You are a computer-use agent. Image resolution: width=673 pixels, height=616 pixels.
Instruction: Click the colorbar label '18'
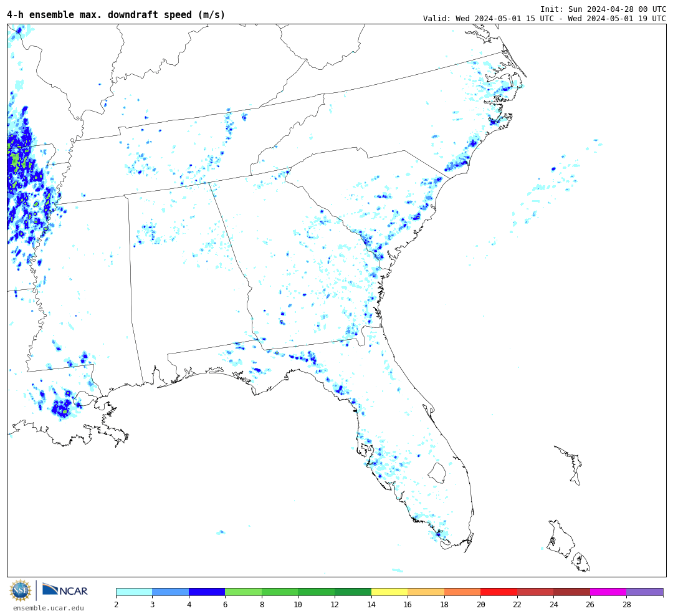pyautogui.click(x=444, y=604)
